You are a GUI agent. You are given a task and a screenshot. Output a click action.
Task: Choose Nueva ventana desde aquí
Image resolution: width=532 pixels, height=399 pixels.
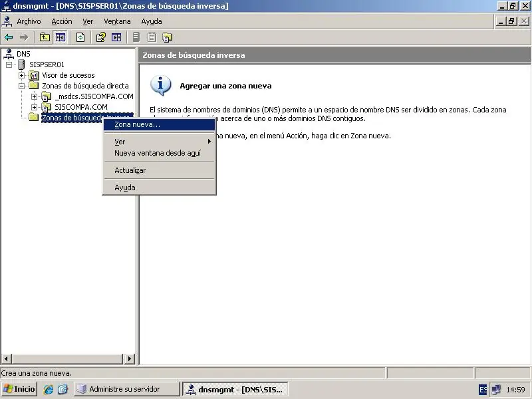click(x=159, y=153)
